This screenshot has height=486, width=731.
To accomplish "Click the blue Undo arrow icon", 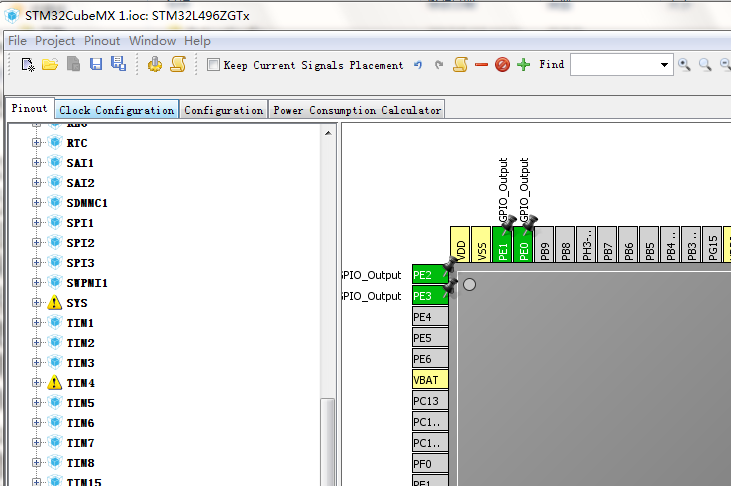I will (x=418, y=65).
